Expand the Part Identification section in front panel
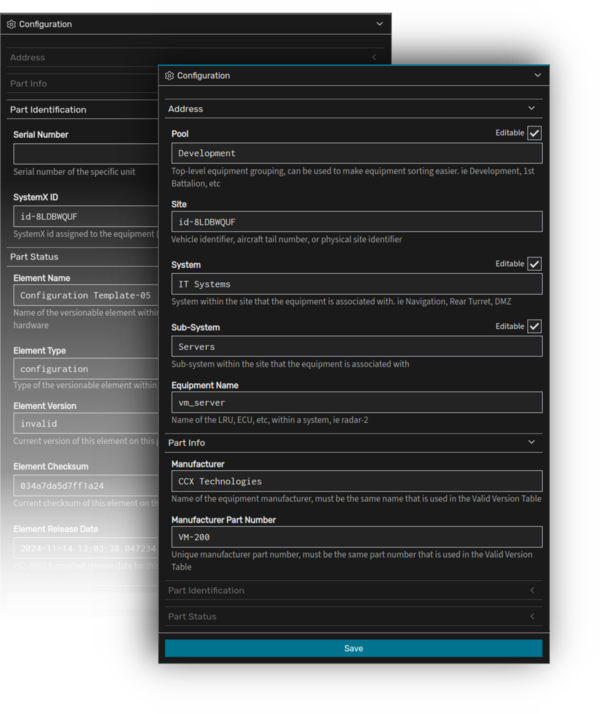This screenshot has height=714, width=600. tap(532, 590)
